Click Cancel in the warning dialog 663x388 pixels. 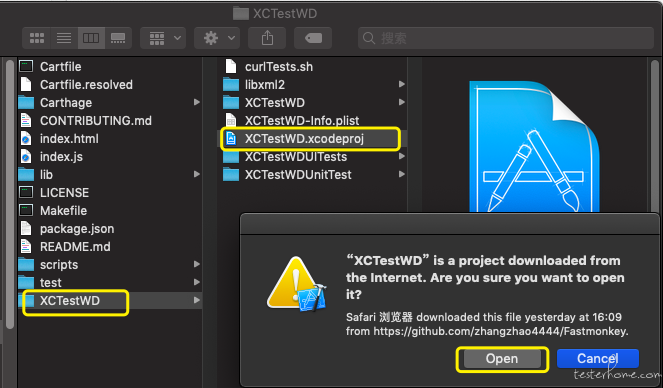coord(597,359)
